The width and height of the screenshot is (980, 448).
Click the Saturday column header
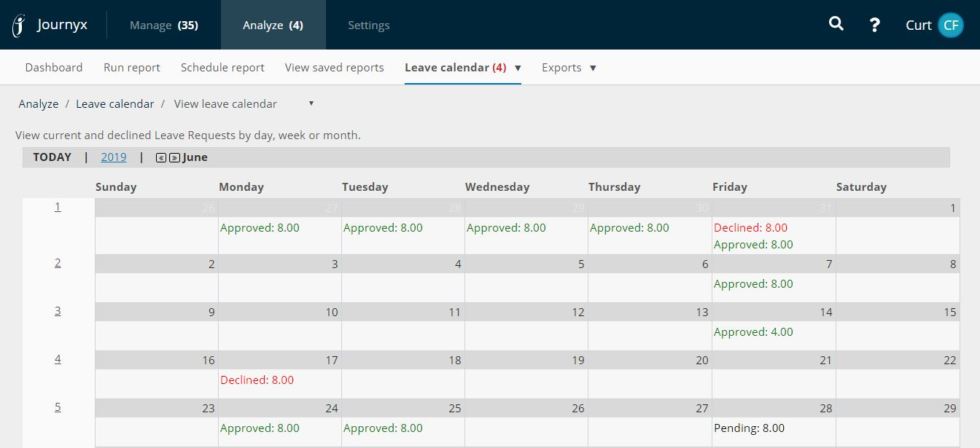pos(861,187)
